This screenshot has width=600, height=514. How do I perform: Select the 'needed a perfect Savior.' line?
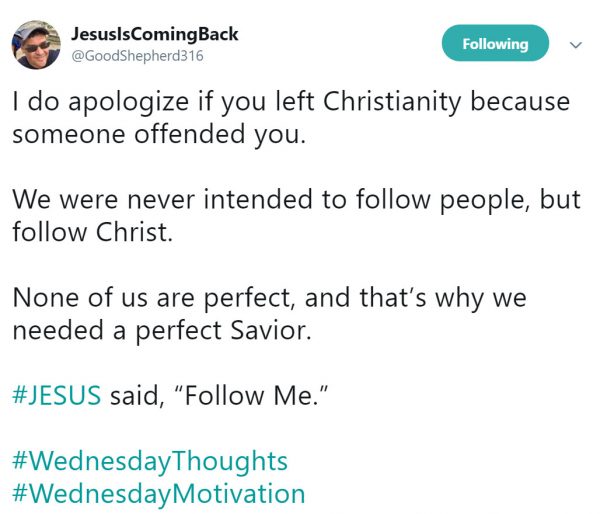(162, 331)
